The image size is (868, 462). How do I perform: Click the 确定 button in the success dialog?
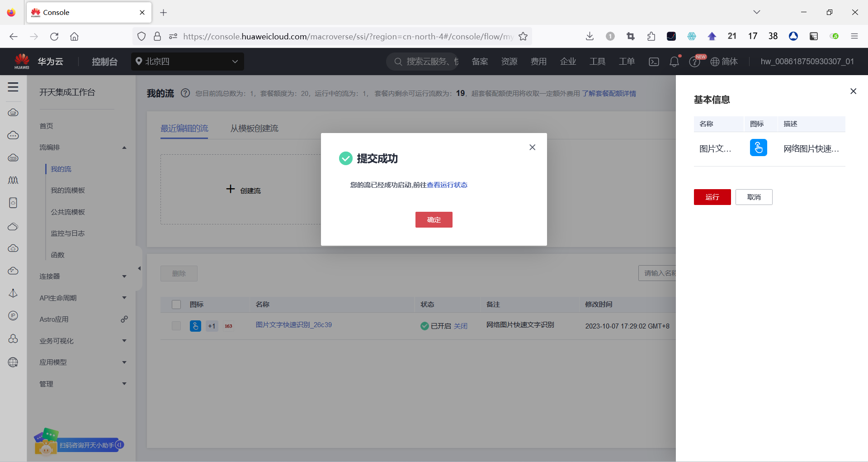[x=434, y=219]
